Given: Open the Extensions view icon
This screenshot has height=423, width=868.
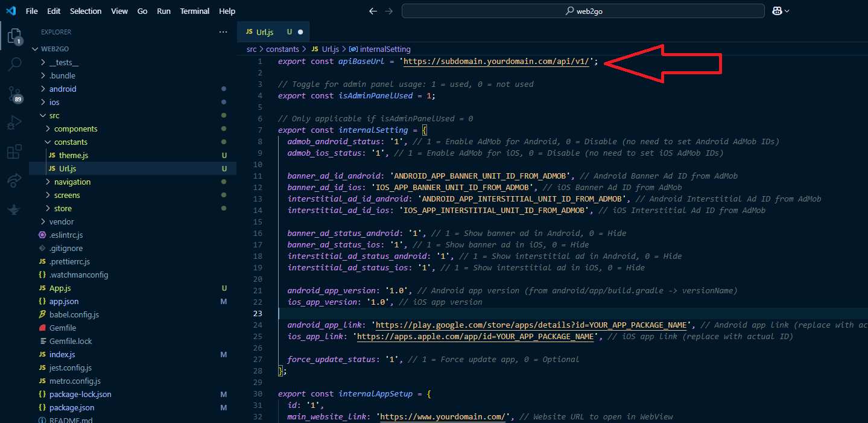Looking at the screenshot, I should 14,152.
